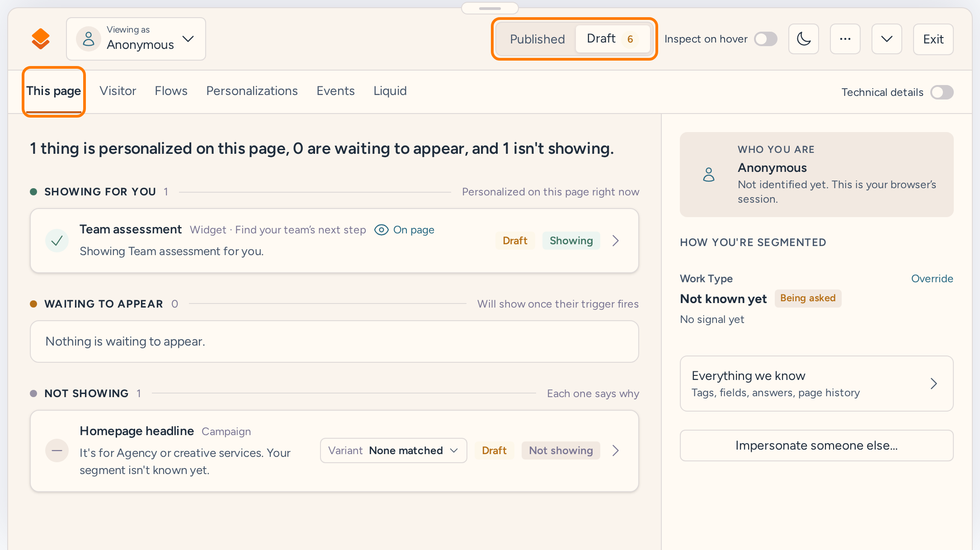
Task: Click the person icon in Who You Are card
Action: tap(709, 174)
